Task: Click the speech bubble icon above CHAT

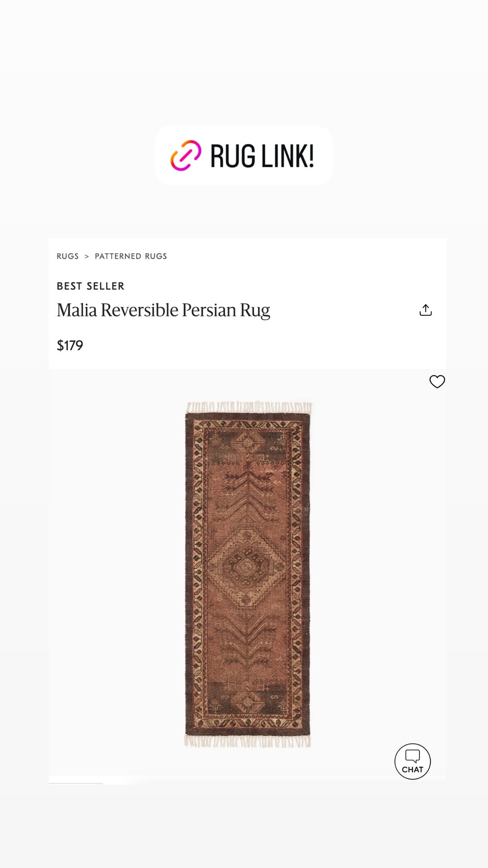Action: (x=413, y=756)
